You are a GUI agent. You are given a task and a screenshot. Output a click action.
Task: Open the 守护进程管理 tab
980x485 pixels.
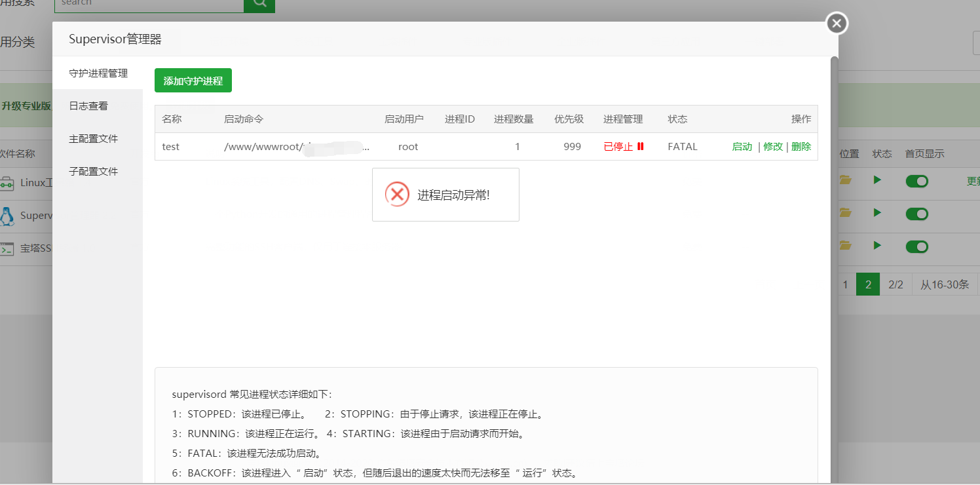pyautogui.click(x=98, y=73)
